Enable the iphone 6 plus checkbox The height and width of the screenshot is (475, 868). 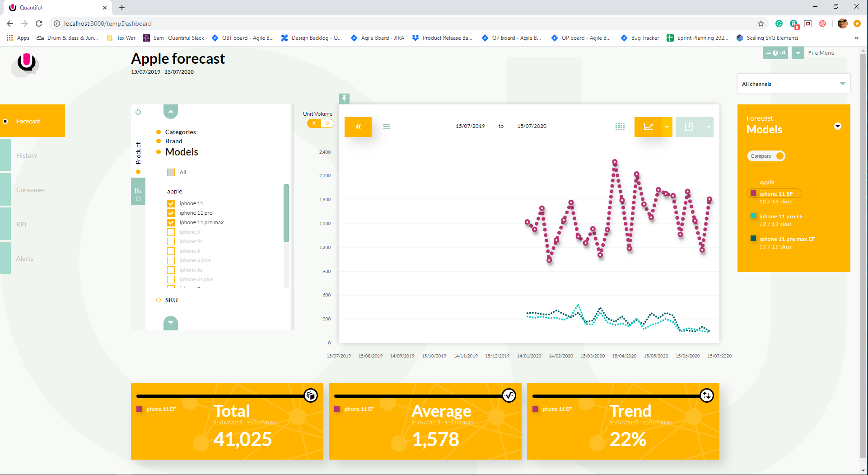pos(171,260)
